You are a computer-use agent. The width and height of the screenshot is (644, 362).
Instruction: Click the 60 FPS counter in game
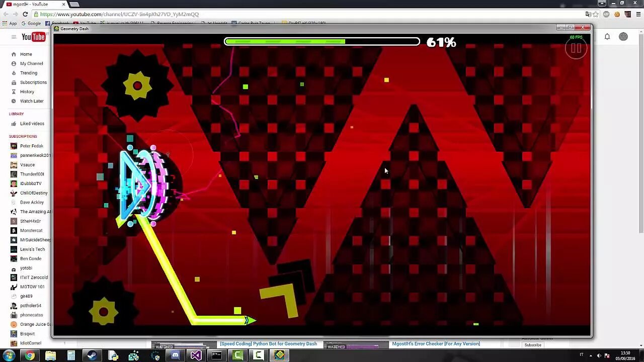pos(576,37)
